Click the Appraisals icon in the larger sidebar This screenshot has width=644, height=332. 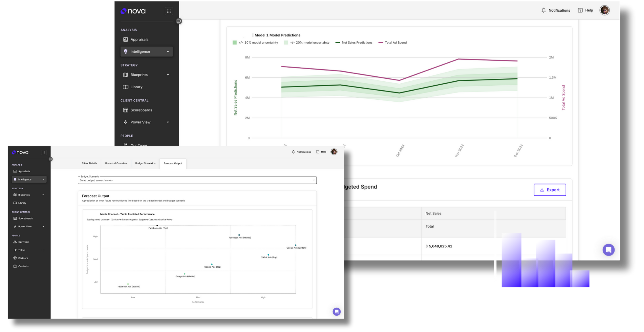pos(125,39)
